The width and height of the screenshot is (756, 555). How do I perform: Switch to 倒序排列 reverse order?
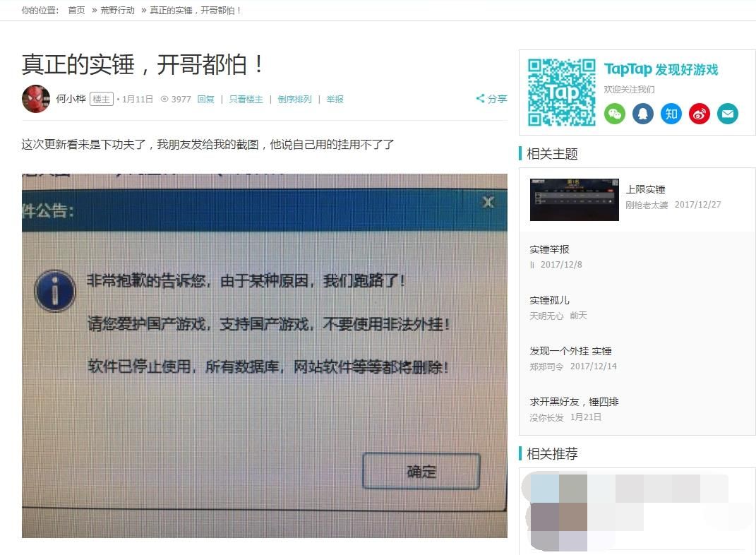coord(294,100)
